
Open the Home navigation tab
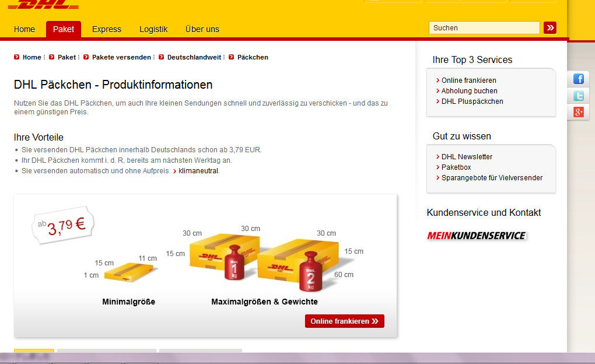click(24, 29)
